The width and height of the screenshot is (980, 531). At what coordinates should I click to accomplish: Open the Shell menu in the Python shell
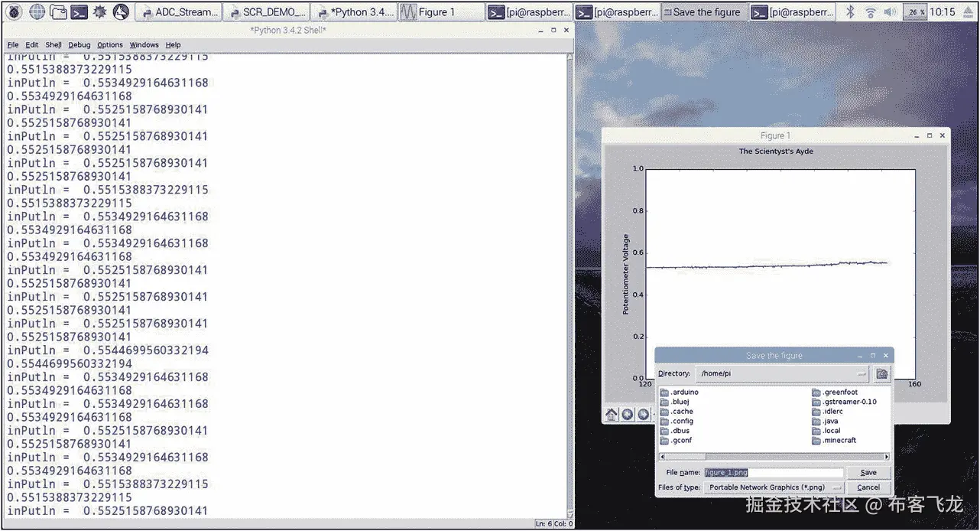click(x=53, y=44)
